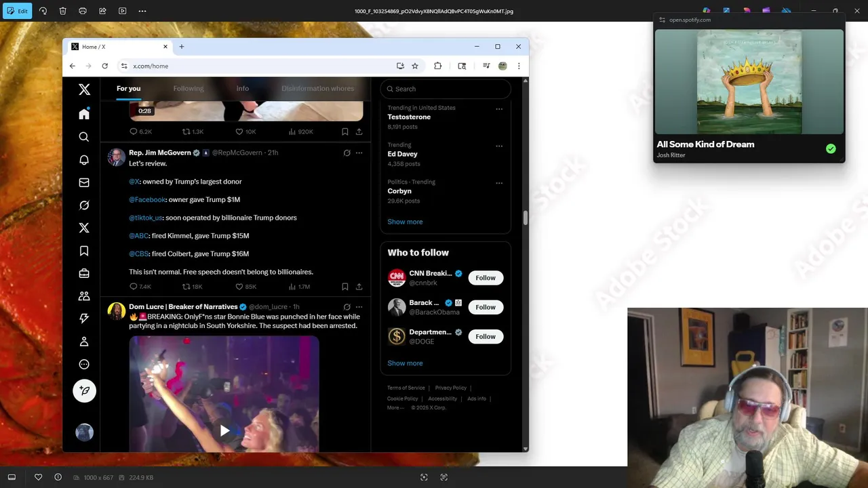Open Jobs briefcase in X sidebar
This screenshot has width=868, height=488.
pos(84,273)
